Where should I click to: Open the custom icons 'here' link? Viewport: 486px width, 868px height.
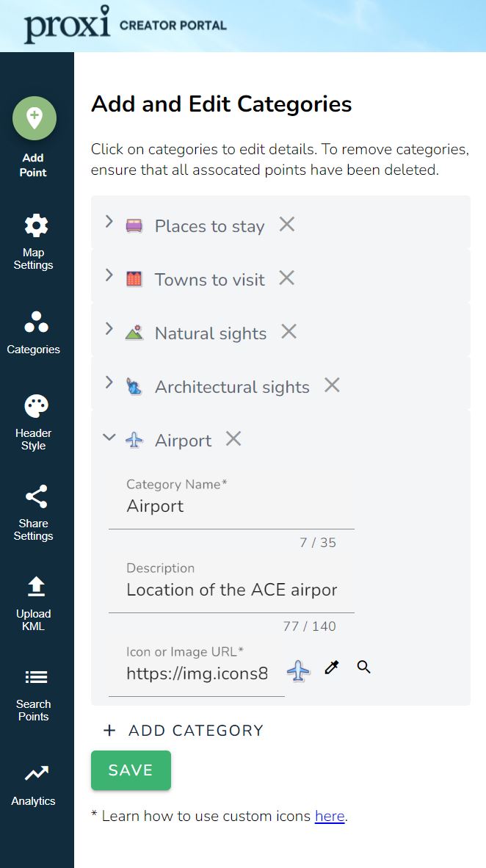(330, 816)
